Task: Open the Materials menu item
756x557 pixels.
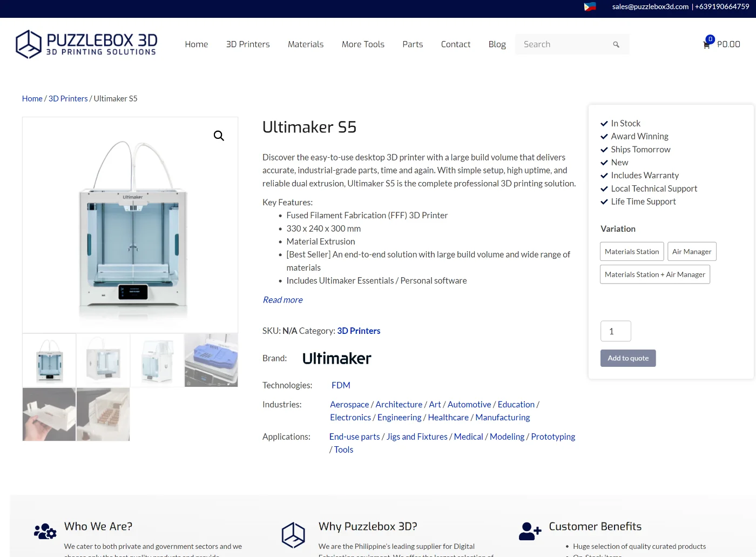Action: click(306, 44)
